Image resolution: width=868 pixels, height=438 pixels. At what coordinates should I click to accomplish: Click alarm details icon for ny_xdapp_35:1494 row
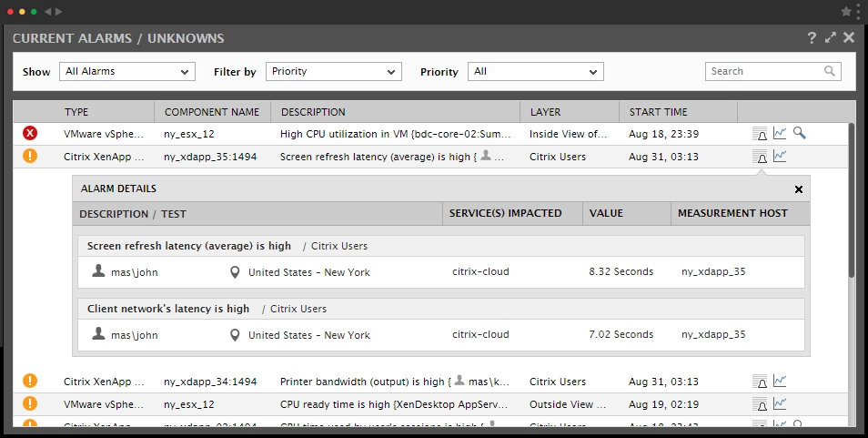coord(760,157)
